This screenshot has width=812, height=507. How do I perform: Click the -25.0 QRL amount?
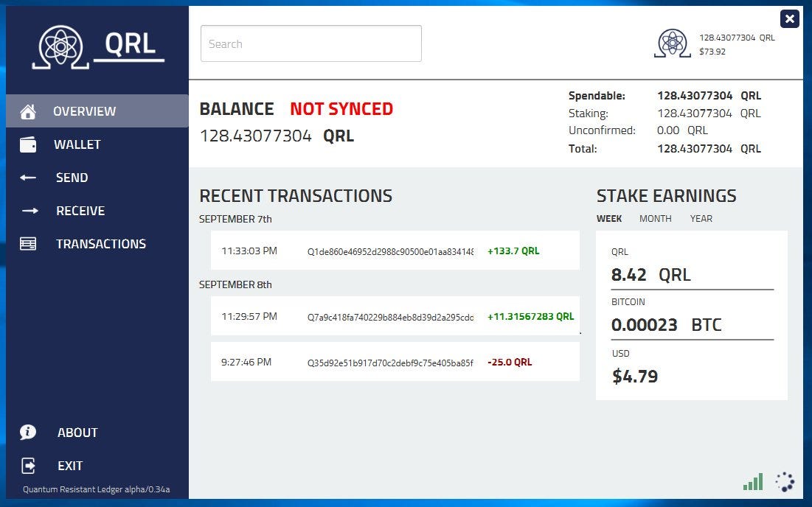coord(510,362)
